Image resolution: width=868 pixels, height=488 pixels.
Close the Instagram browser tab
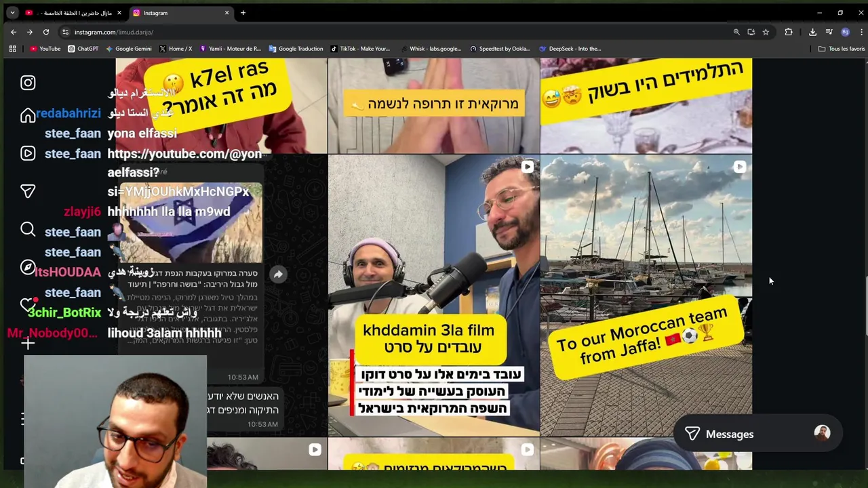point(226,13)
